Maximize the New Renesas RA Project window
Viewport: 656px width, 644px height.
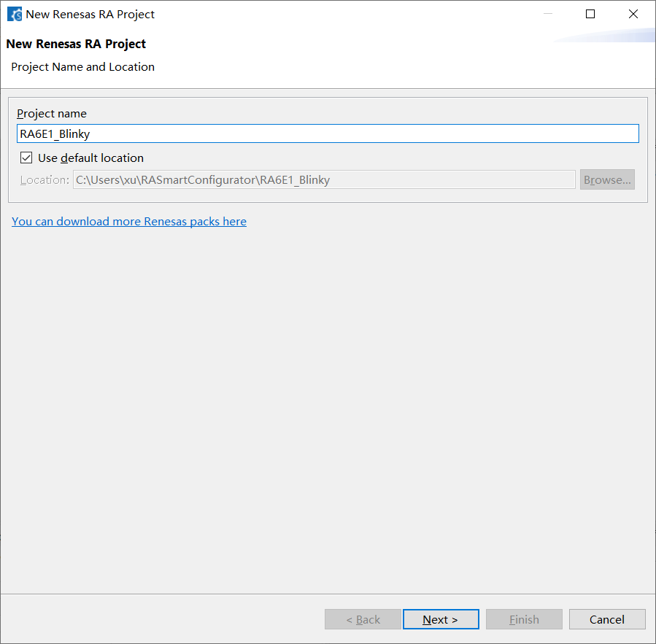[590, 14]
